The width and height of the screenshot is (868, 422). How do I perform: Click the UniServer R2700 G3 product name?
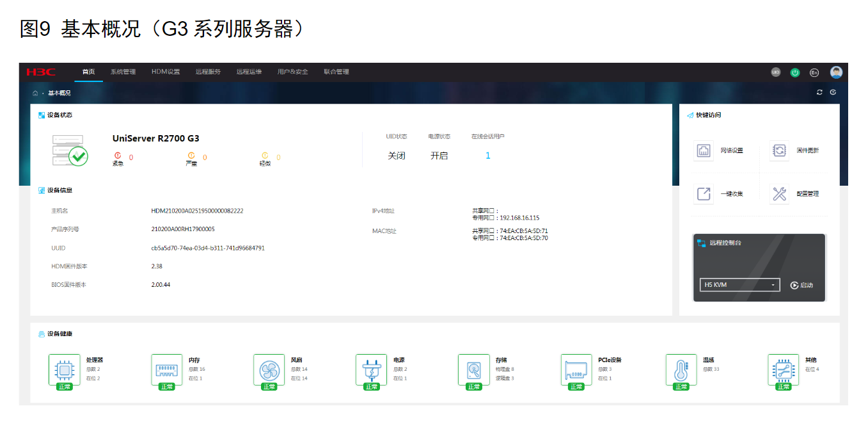[x=156, y=138]
